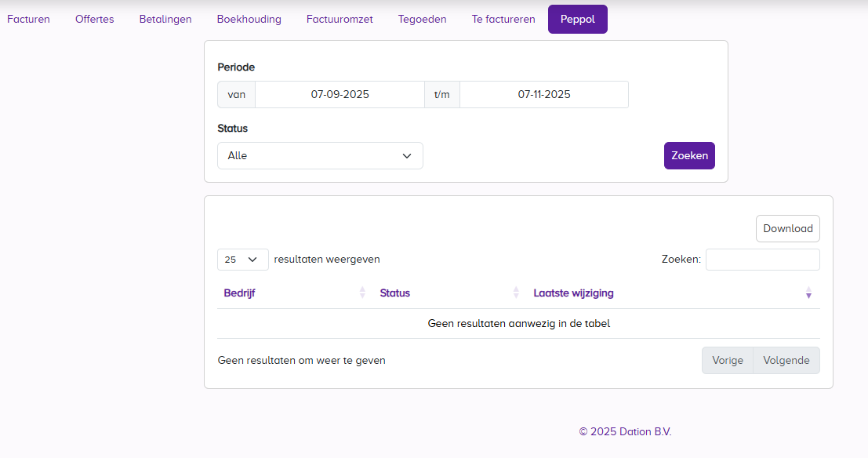Viewport: 868px width, 458px height.
Task: Open the Facturen tab
Action: point(28,20)
